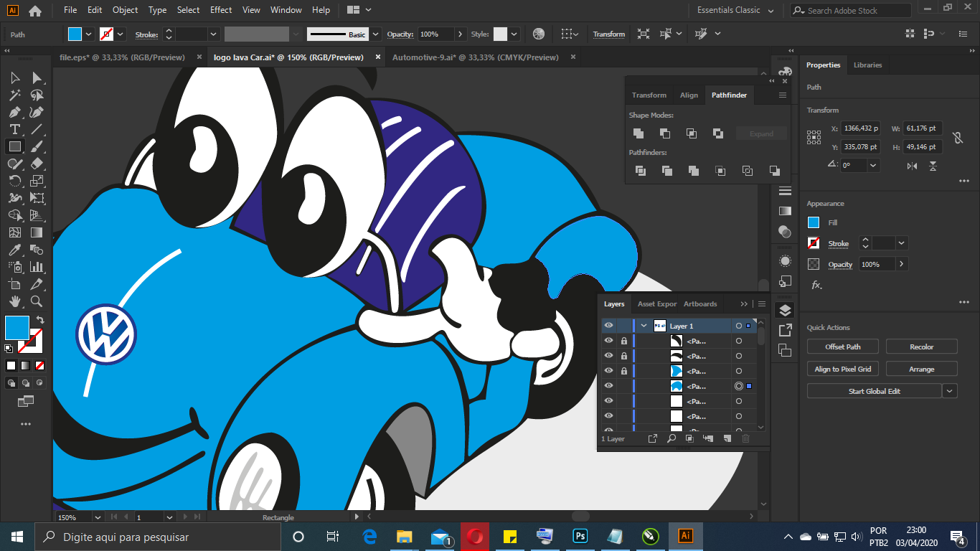The width and height of the screenshot is (980, 551).
Task: Apply Minus Front shape mode
Action: click(665, 133)
